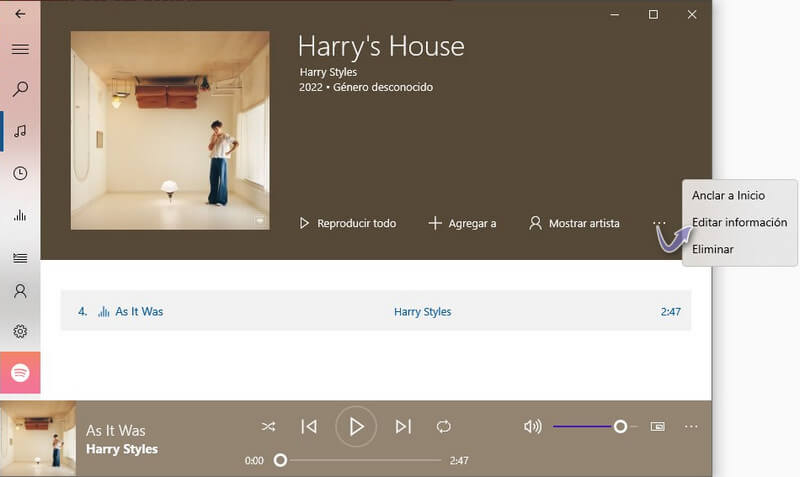Open recent plays clock icon
Viewport: 800px width, 477px height.
coord(20,173)
